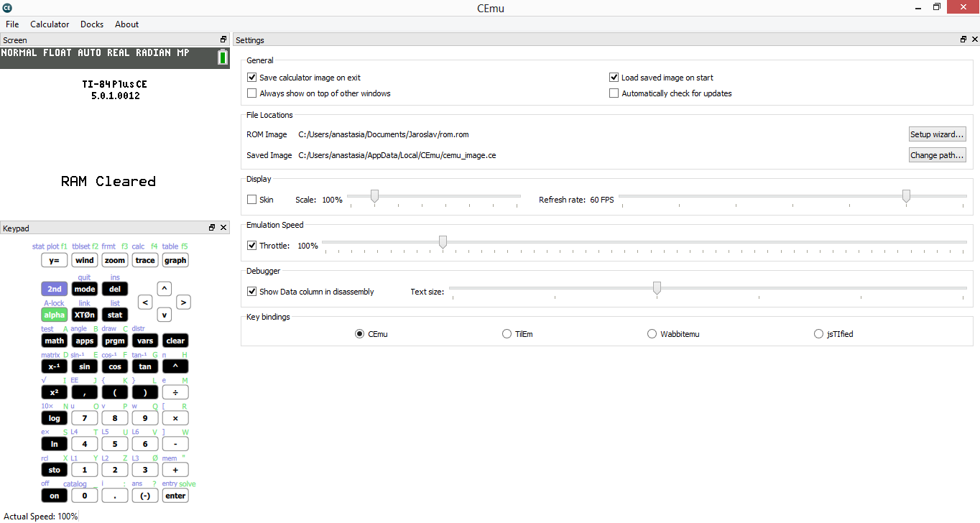Open the Docks menu
The image size is (980, 523).
92,24
